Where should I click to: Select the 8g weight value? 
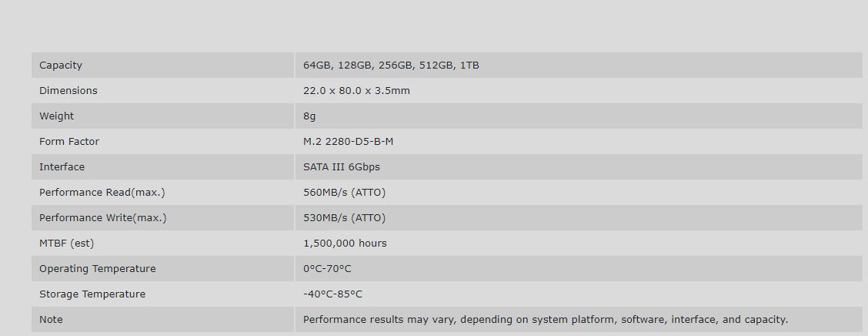309,116
